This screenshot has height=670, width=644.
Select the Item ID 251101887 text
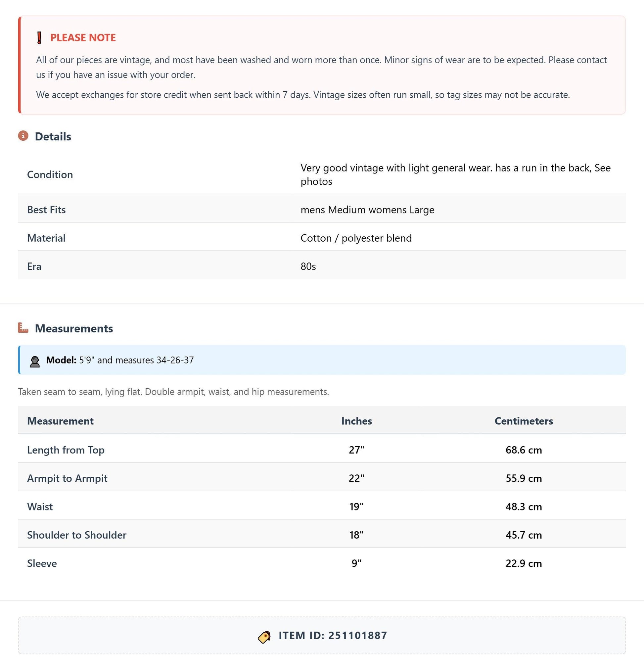333,636
